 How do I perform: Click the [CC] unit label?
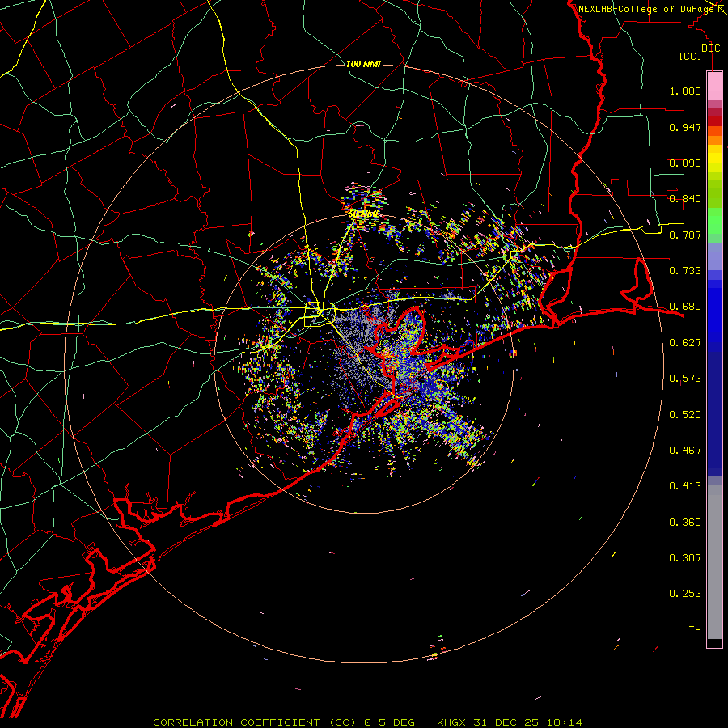point(691,56)
